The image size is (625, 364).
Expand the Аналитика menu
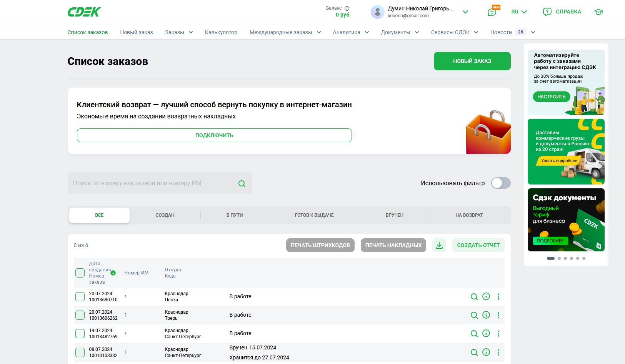pos(351,32)
